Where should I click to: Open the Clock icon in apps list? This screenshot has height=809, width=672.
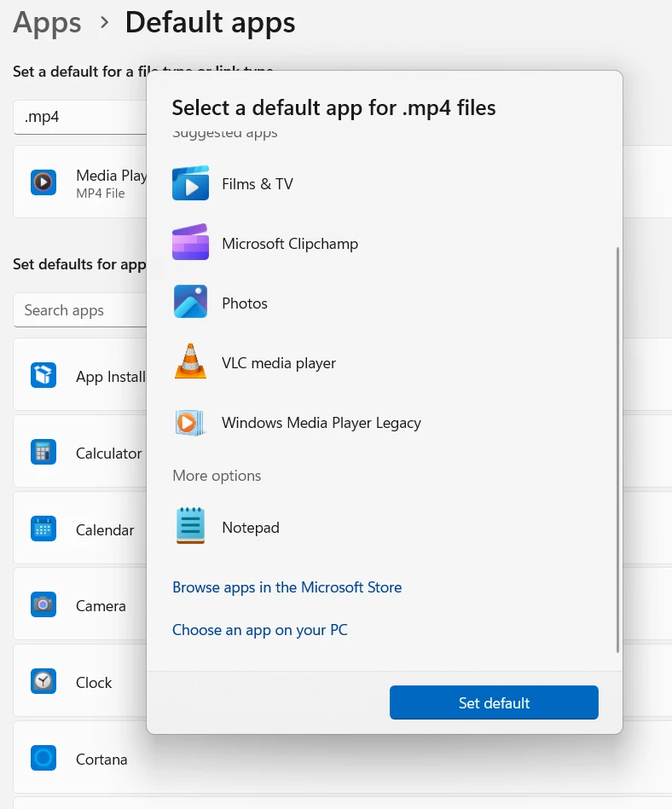[43, 681]
